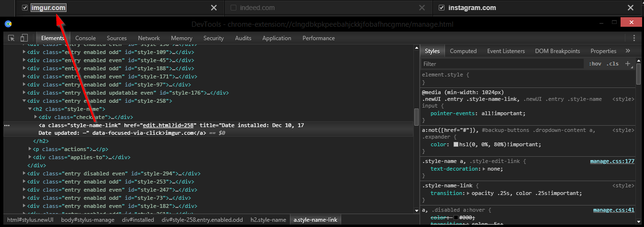Image resolution: width=644 pixels, height=227 pixels.
Task: Expand transition property shorthand triangle
Action: pos(468,194)
